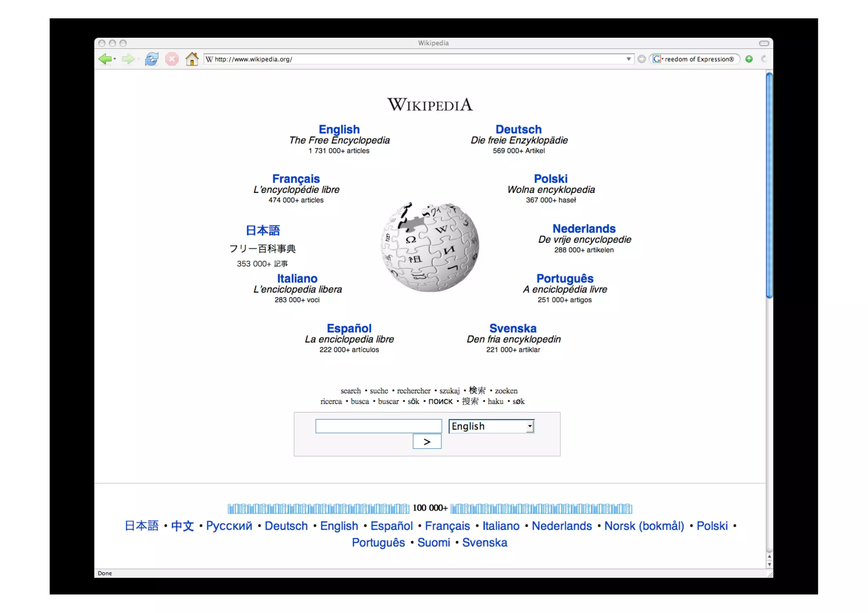
Task: Click the Go button beside the address bar
Action: [642, 59]
